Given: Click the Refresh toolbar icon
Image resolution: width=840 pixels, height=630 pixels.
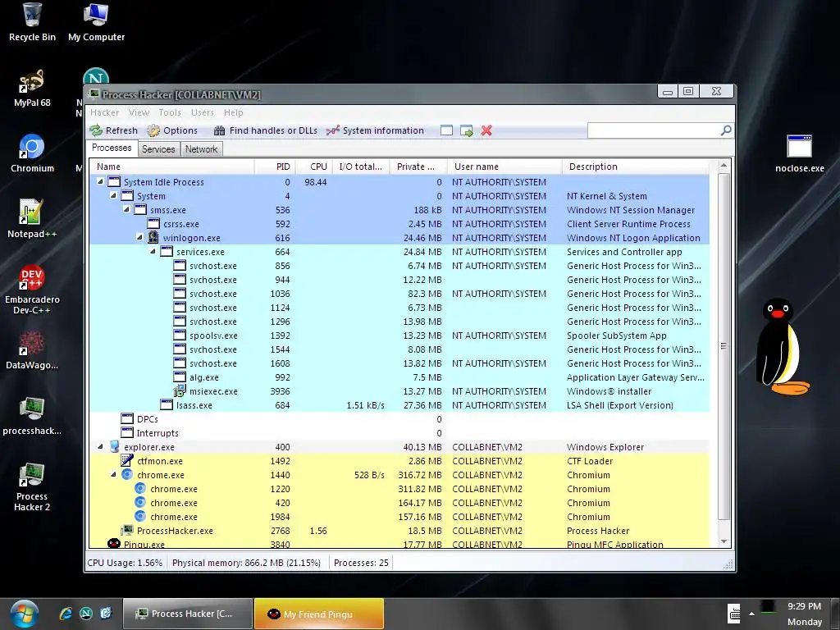Looking at the screenshot, I should pyautogui.click(x=96, y=130).
